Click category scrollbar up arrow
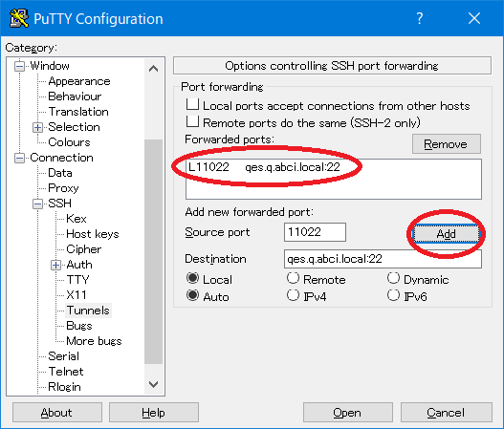The width and height of the screenshot is (504, 429). (154, 69)
